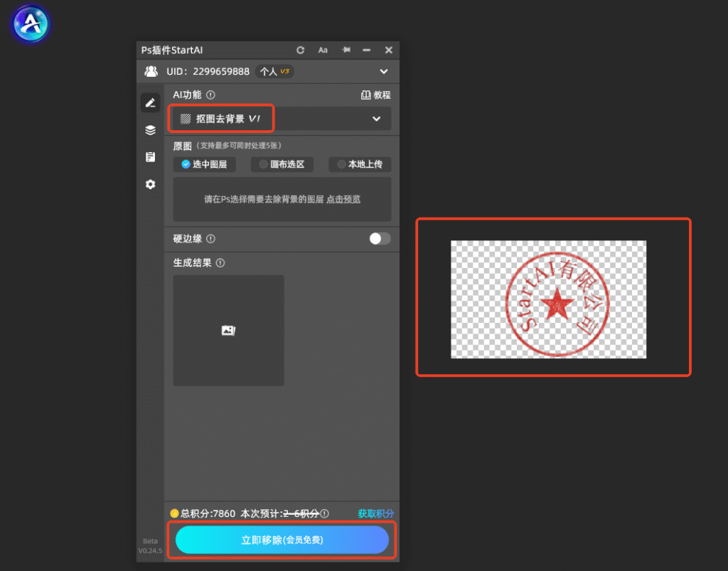Click the 原图 section label

coord(182,146)
